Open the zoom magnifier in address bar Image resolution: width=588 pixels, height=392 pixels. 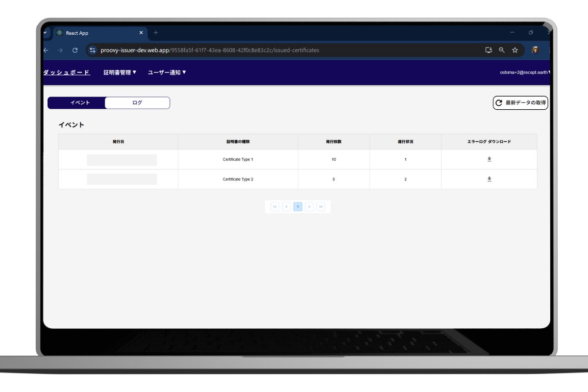point(502,50)
